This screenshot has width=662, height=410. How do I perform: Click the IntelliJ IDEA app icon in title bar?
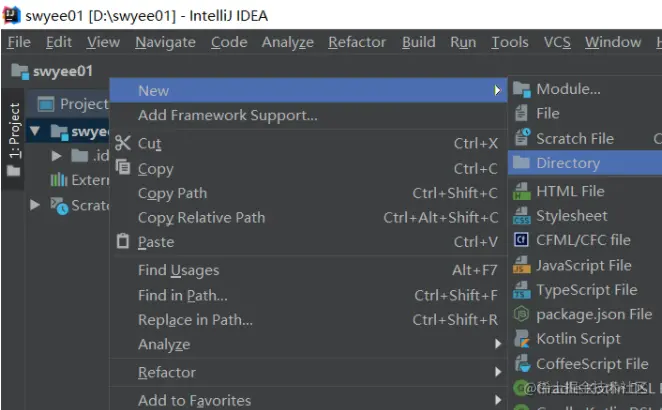coord(11,15)
